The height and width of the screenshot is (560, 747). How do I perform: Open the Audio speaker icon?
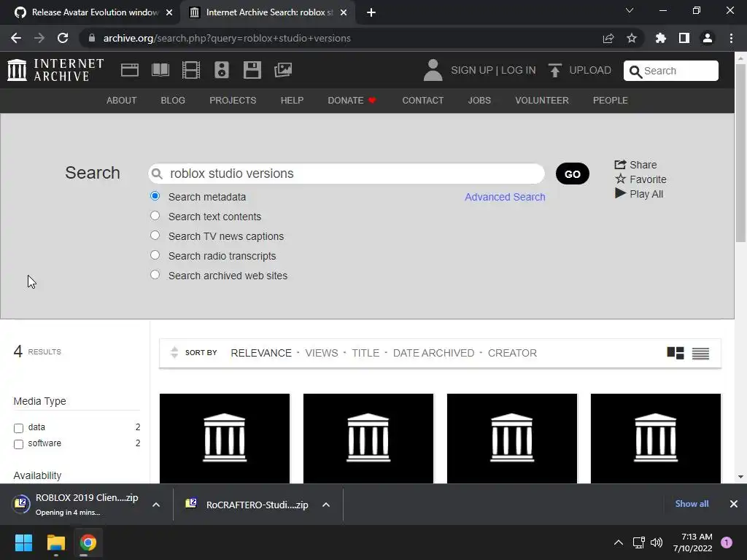pos(222,70)
